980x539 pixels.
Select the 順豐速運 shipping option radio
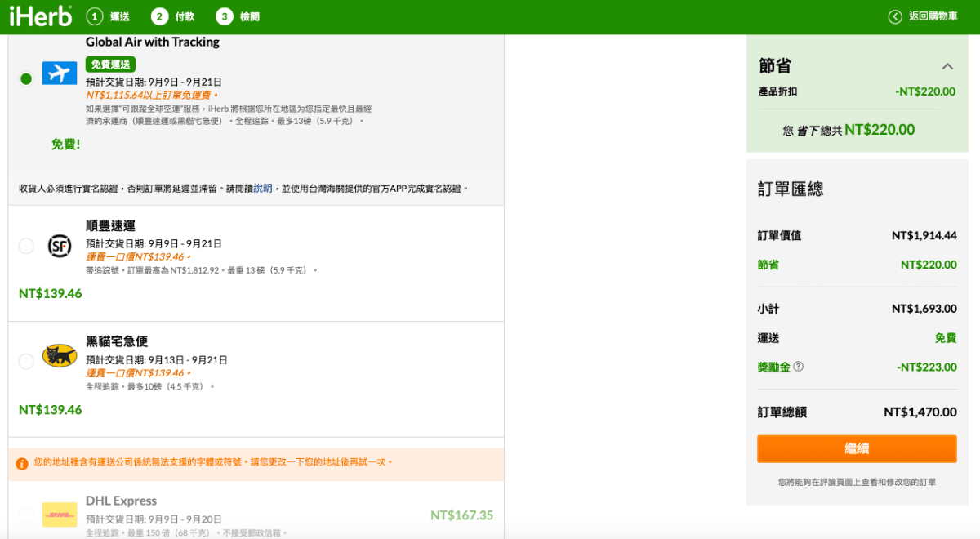click(x=25, y=245)
